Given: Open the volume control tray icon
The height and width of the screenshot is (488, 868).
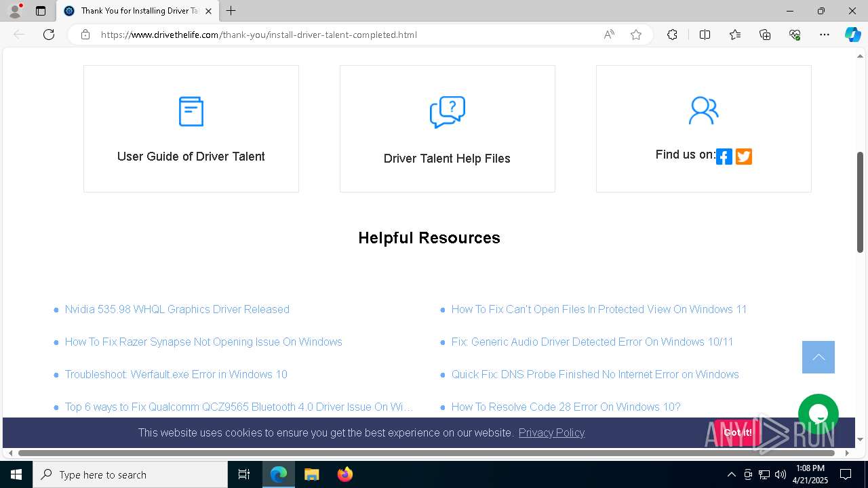Looking at the screenshot, I should tap(781, 474).
